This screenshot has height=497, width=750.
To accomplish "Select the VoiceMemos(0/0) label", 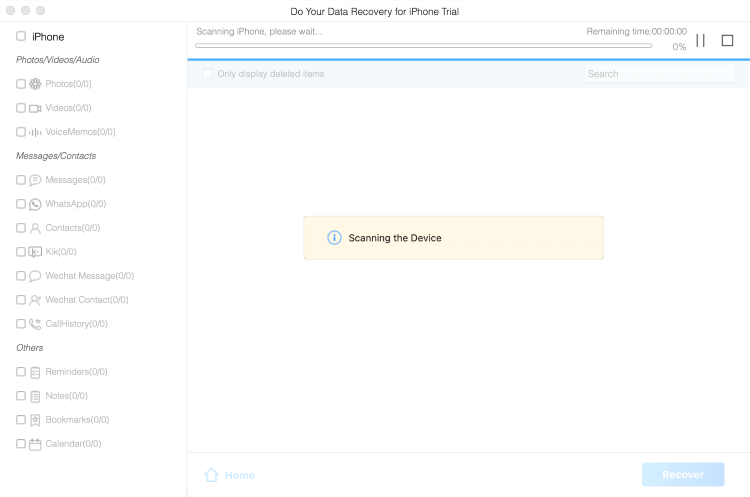I will (80, 132).
